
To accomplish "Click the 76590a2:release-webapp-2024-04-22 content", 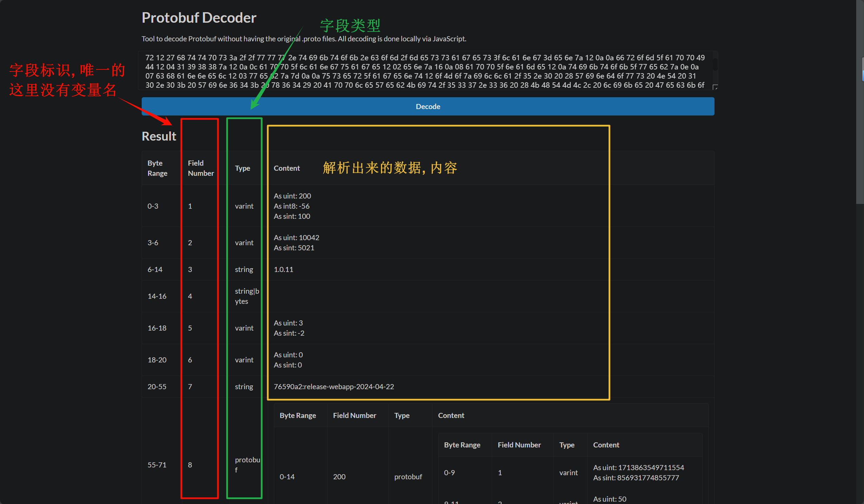I will (334, 386).
